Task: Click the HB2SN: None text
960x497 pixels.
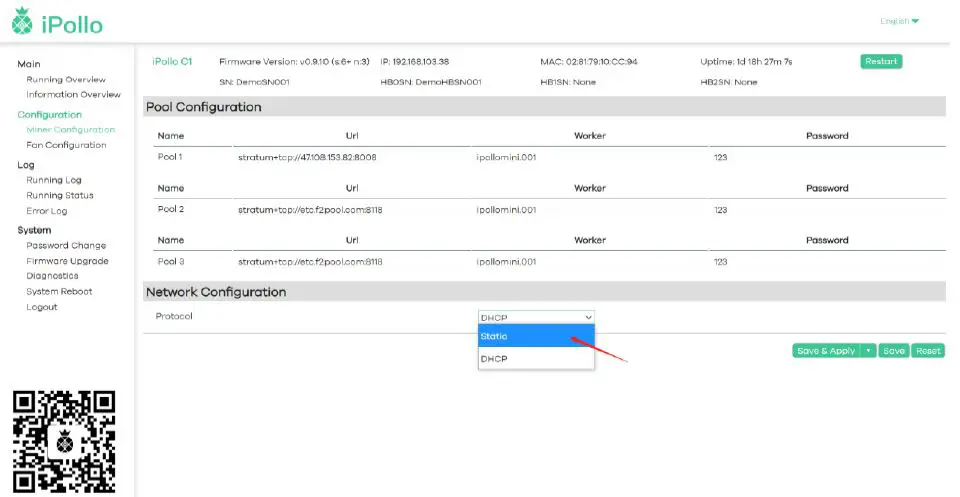Action: (729, 81)
